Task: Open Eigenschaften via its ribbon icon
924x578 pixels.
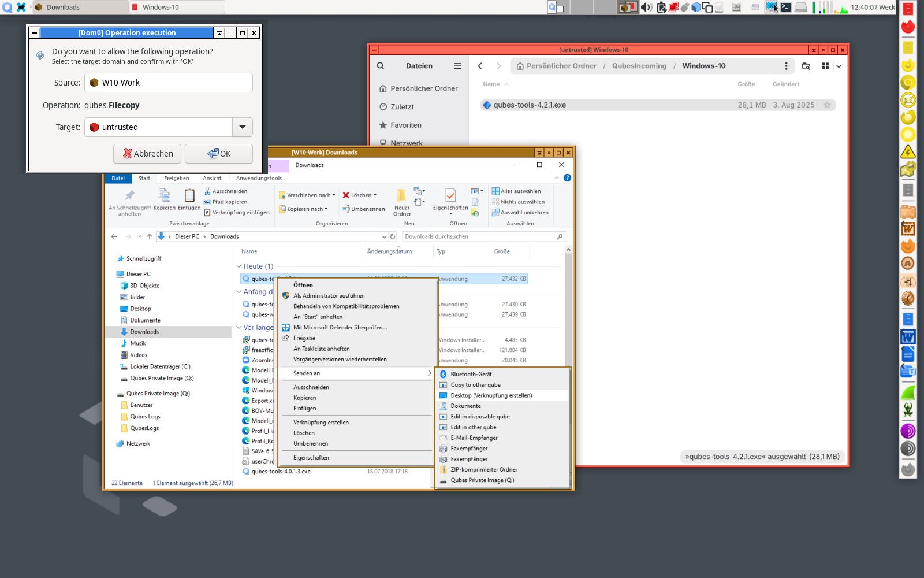Action: coord(450,195)
